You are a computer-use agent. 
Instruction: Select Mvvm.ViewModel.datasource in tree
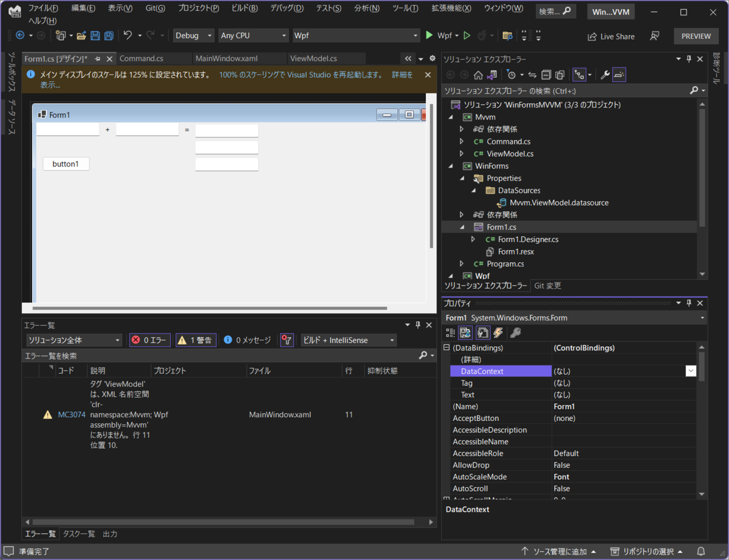click(x=559, y=203)
